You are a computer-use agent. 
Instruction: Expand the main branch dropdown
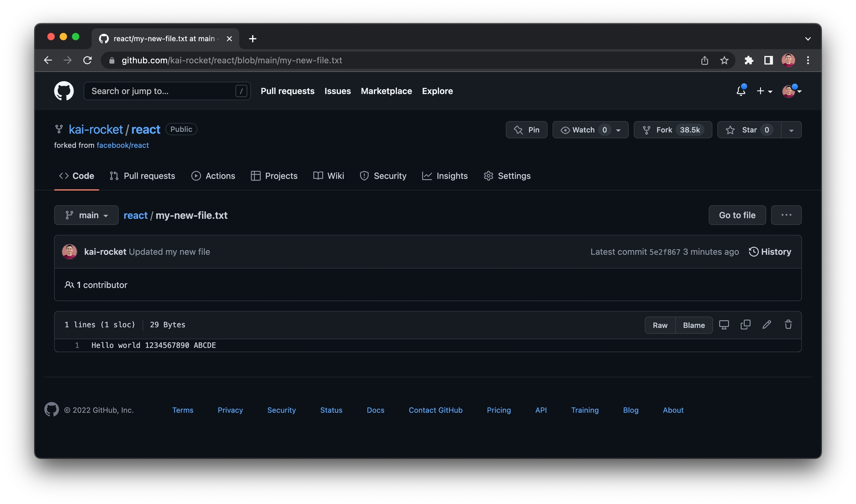pos(86,215)
